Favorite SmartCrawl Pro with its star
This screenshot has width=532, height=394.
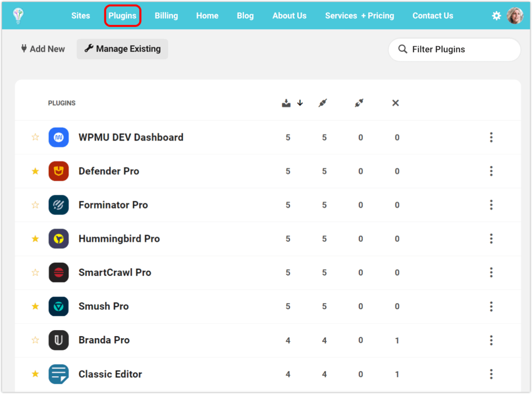coord(35,272)
